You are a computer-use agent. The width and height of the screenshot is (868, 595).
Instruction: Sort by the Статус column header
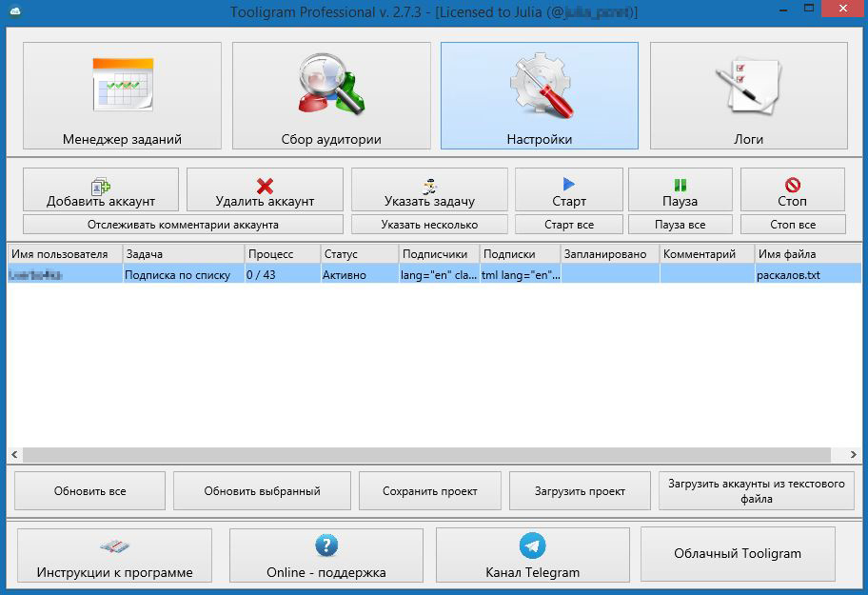pyautogui.click(x=360, y=254)
